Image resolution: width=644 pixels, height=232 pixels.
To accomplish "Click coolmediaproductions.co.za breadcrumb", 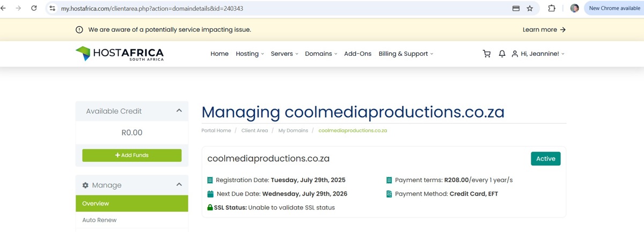I will coord(353,130).
